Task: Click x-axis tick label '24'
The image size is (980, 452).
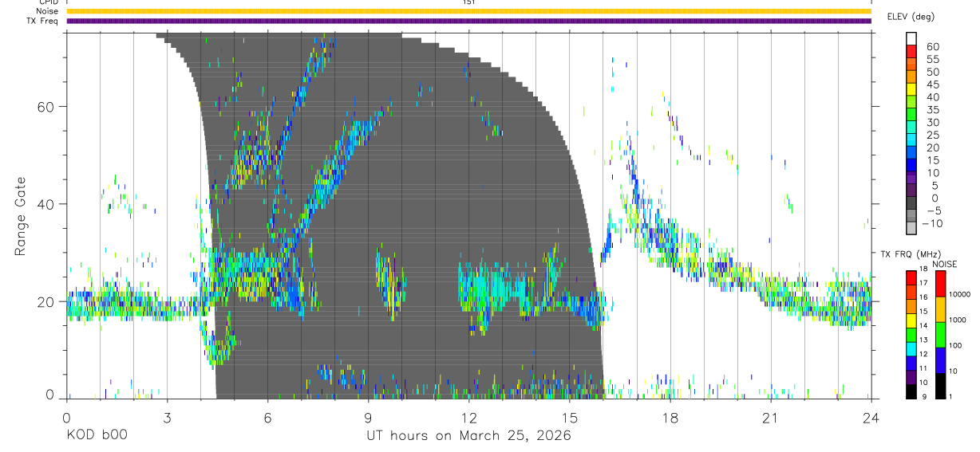Action: [871, 418]
